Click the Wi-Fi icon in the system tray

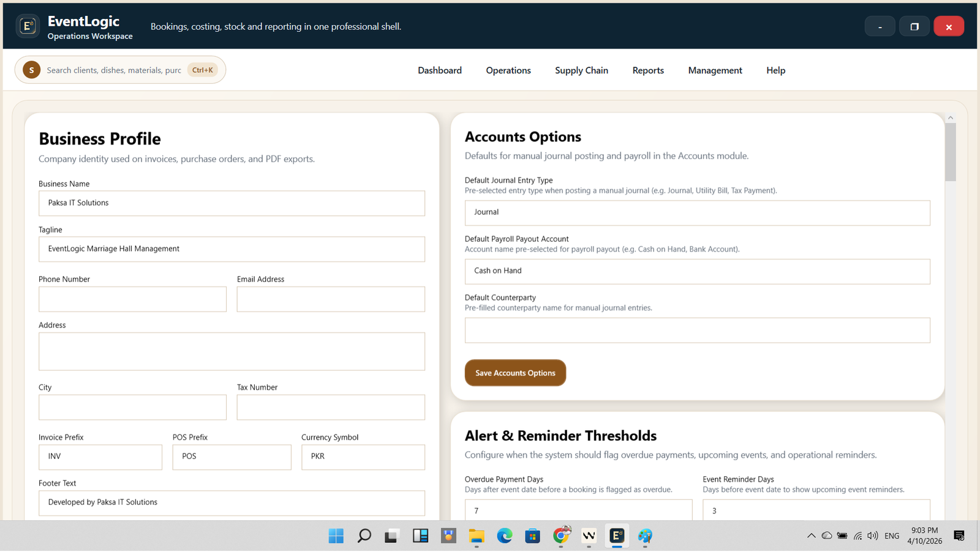click(x=858, y=535)
